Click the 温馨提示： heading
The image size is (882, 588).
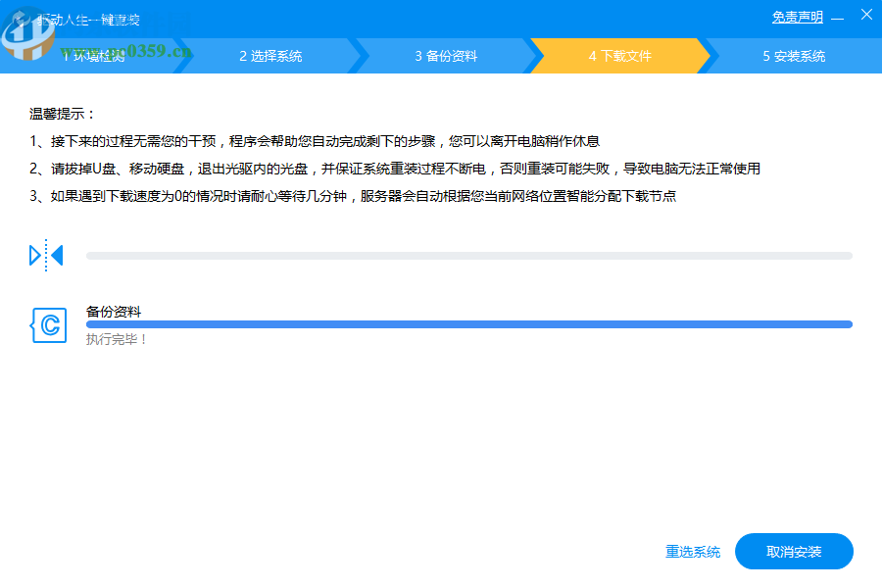click(62, 114)
